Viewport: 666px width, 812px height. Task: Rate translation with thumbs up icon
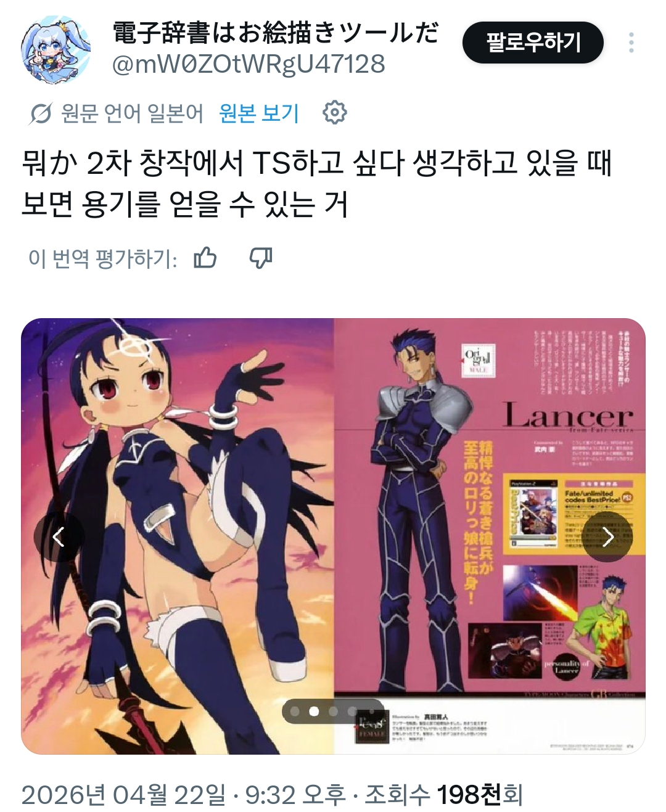point(205,258)
